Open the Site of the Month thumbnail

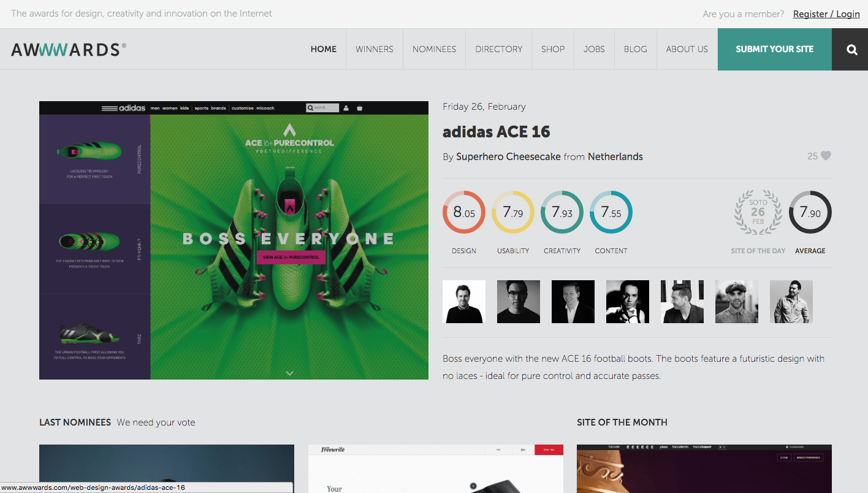[x=704, y=468]
